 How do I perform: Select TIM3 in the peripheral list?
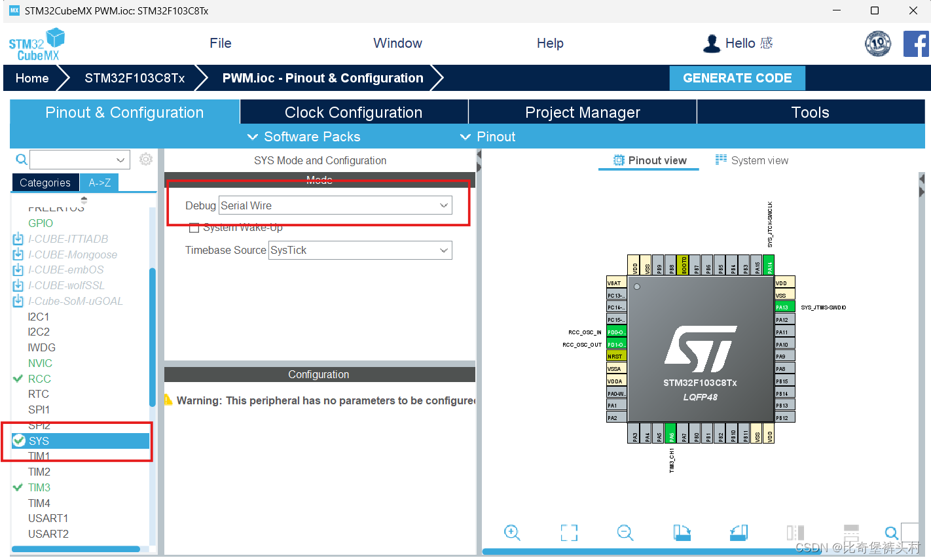click(x=39, y=487)
